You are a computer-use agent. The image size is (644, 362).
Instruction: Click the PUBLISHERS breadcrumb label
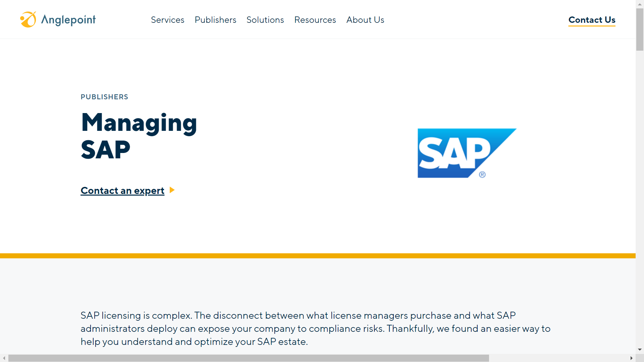coord(104,97)
